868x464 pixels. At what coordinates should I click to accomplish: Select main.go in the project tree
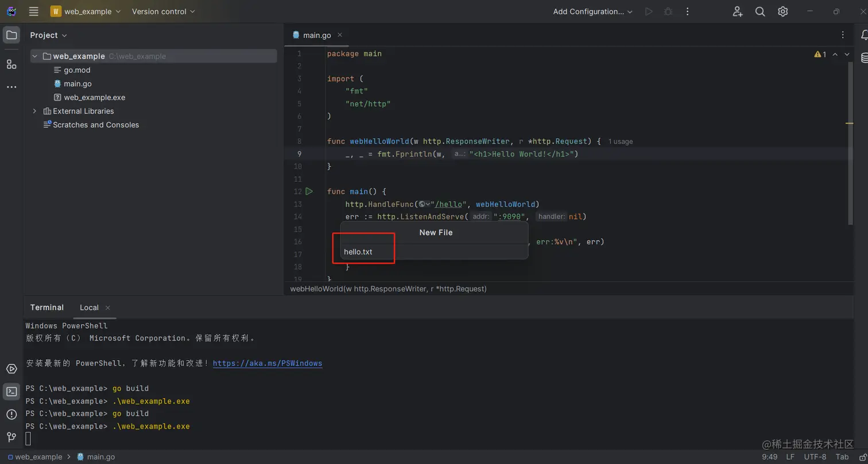point(77,84)
